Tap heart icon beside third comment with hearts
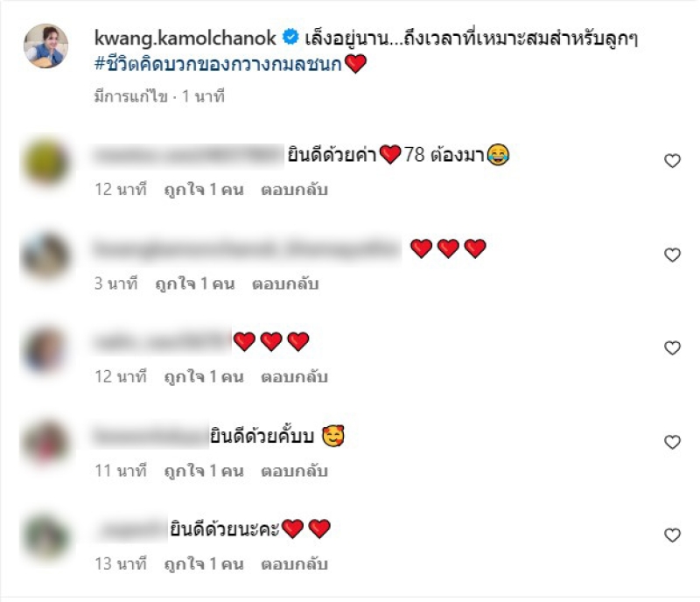The image size is (700, 602). [672, 348]
